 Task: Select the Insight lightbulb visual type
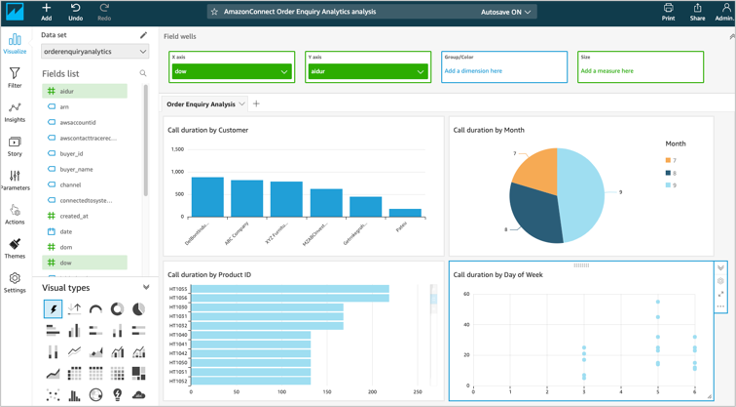[x=117, y=395]
